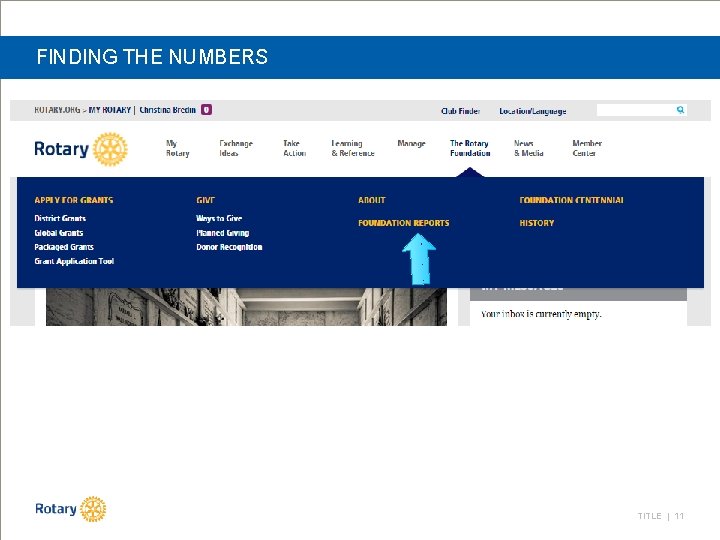Open the Member Center menu
Screen dimensions: 720x540
click(587, 148)
